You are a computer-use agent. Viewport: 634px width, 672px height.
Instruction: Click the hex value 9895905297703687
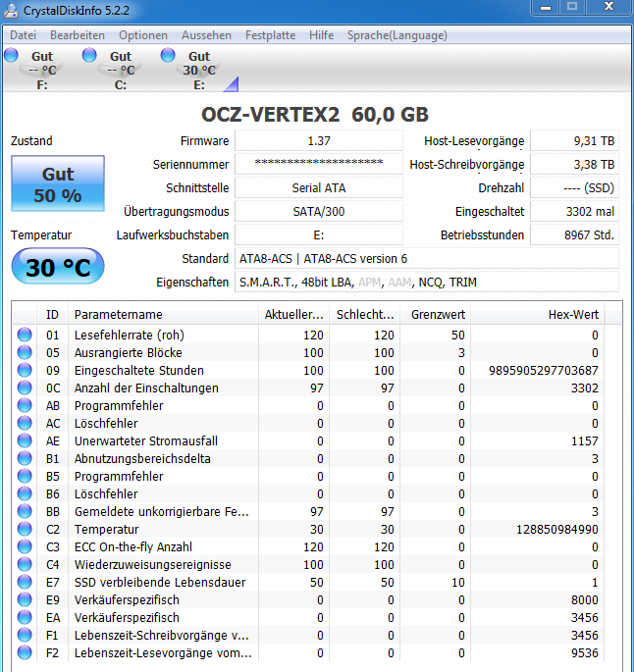pyautogui.click(x=543, y=370)
